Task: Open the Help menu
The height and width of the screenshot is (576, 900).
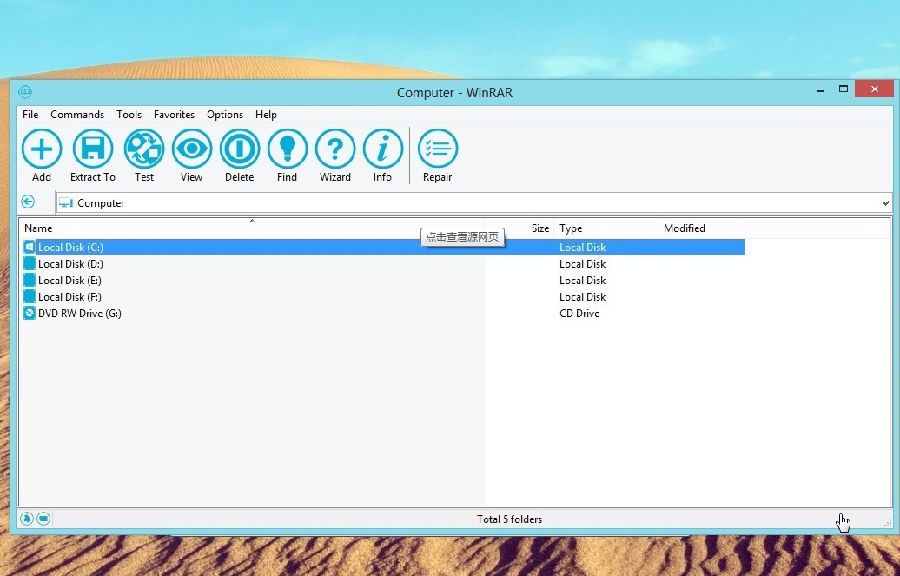Action: click(266, 114)
